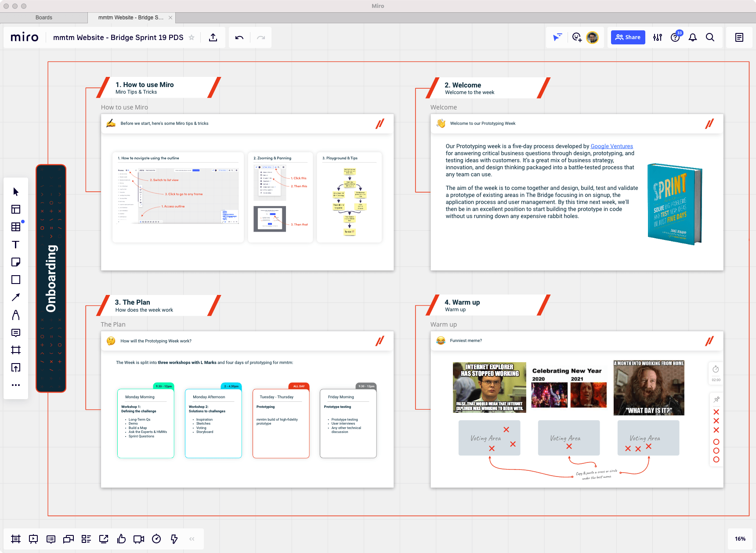Open the board outline panel
The height and width of the screenshot is (553, 756).
(739, 37)
